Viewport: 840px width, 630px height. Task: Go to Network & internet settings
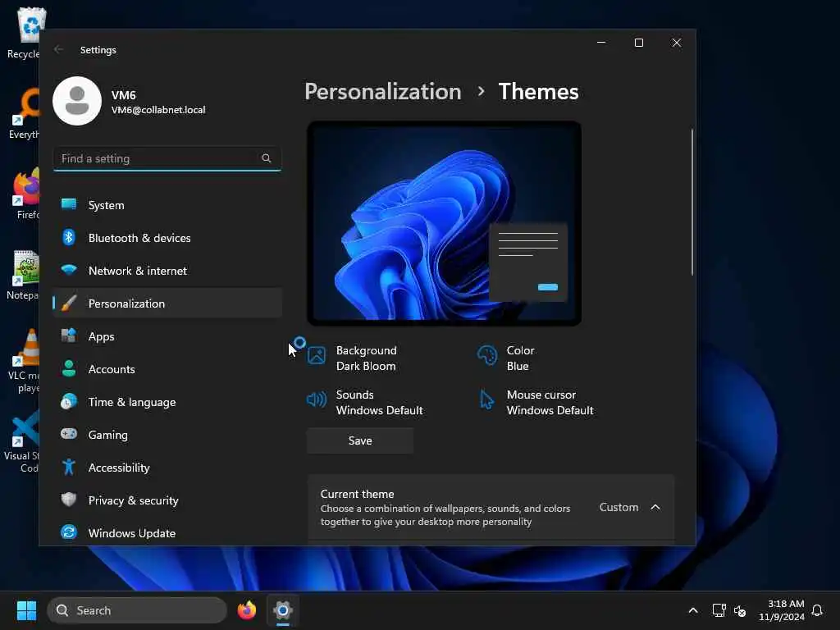(x=167, y=271)
